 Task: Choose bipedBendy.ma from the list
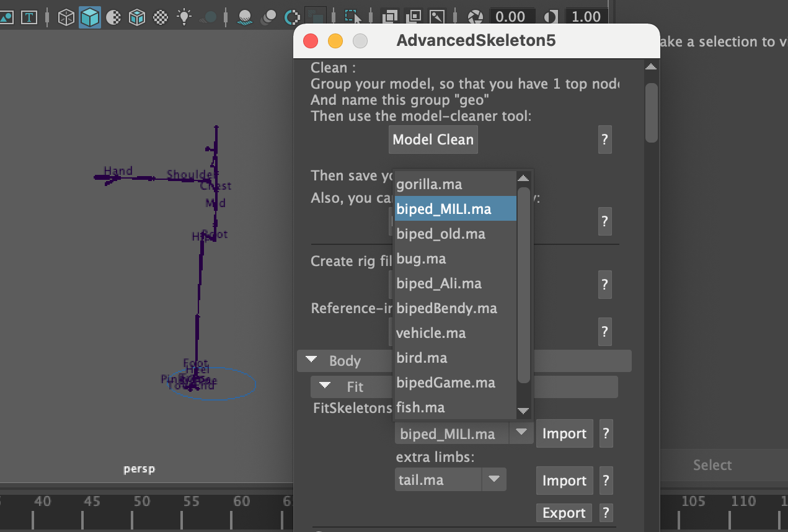(455, 308)
